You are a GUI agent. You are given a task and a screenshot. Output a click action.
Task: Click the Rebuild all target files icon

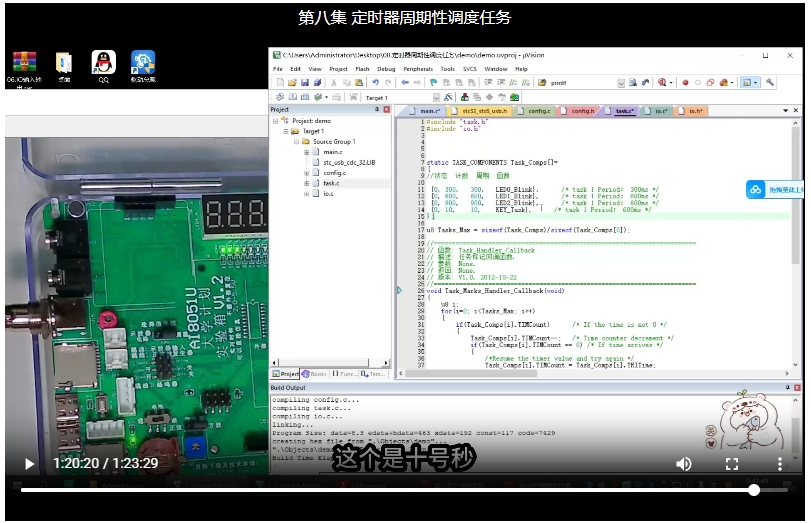pyautogui.click(x=305, y=97)
